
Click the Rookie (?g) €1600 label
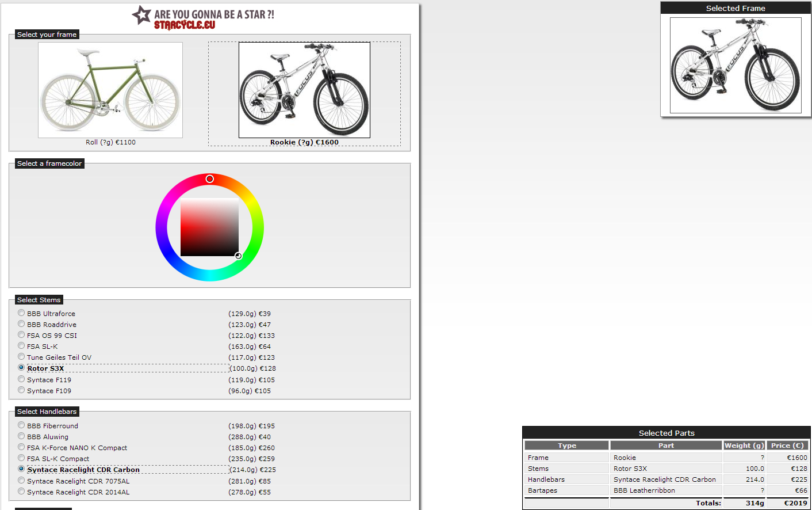click(304, 142)
